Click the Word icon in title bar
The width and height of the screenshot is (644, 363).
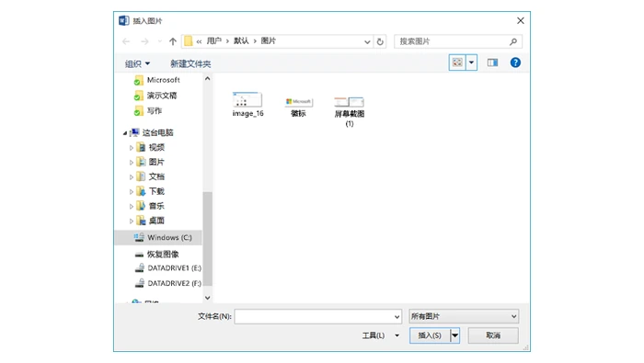(124, 20)
